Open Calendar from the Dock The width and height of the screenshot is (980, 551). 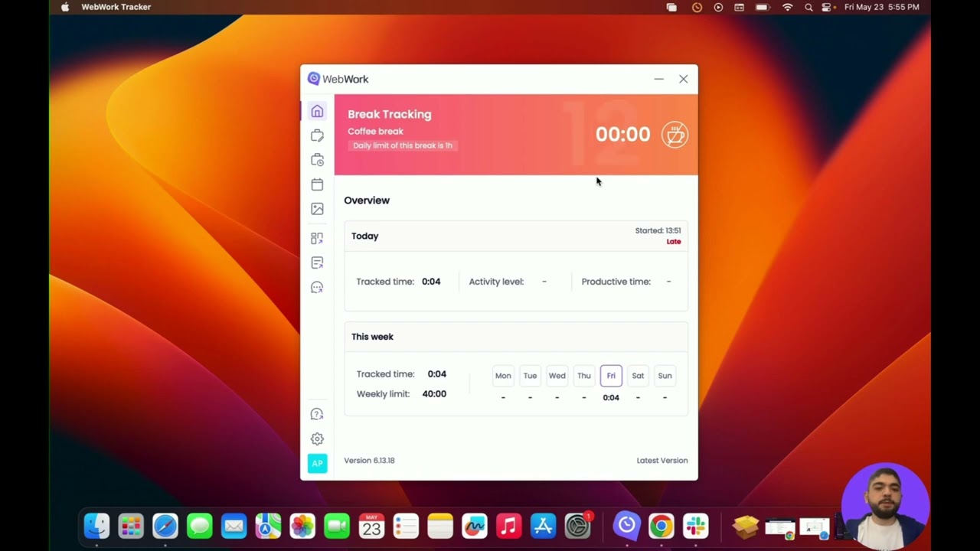click(x=371, y=526)
